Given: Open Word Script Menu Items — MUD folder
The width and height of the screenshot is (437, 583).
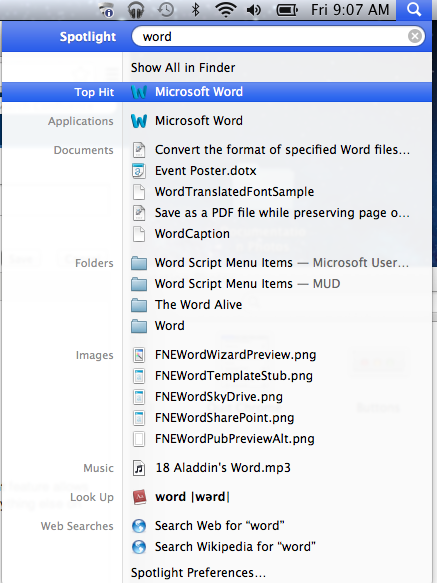Looking at the screenshot, I should pyautogui.click(x=247, y=284).
